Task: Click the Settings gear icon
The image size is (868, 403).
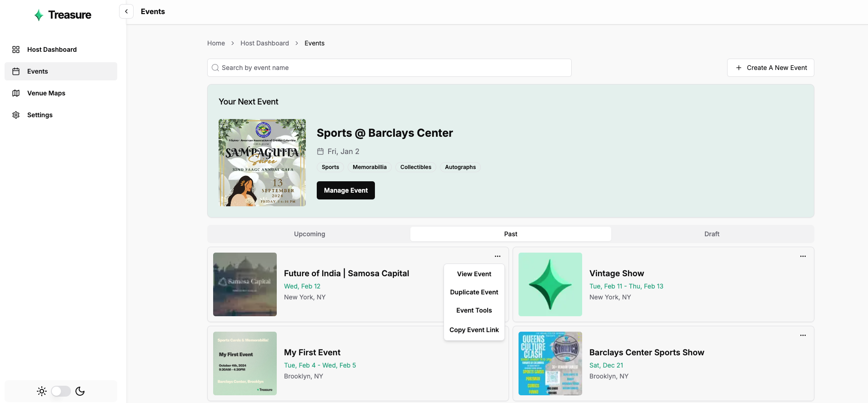Action: 16,115
